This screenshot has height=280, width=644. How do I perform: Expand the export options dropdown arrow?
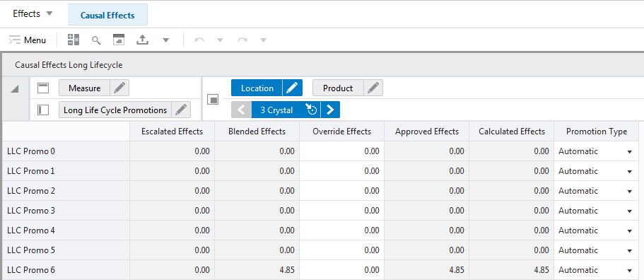pos(166,40)
